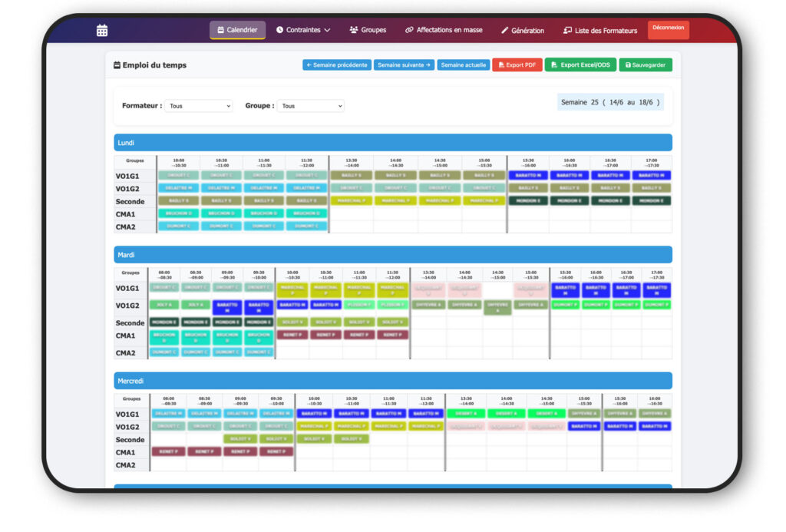Click the Mardi day header bar
The image size is (786, 532).
(393, 255)
